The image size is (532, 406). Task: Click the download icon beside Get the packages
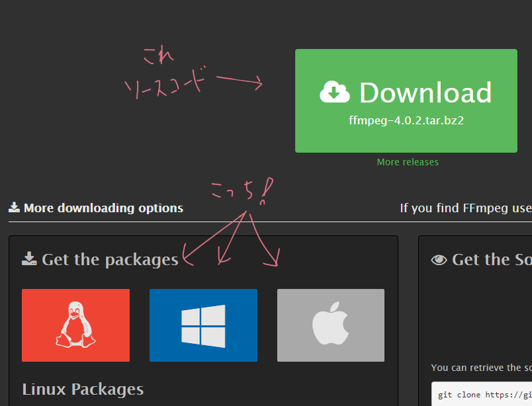[29, 259]
